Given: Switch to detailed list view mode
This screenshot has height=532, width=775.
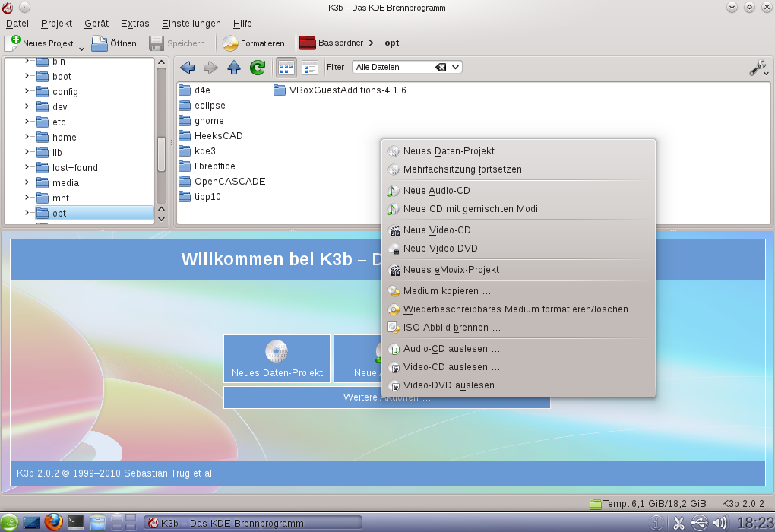Looking at the screenshot, I should tap(309, 67).
